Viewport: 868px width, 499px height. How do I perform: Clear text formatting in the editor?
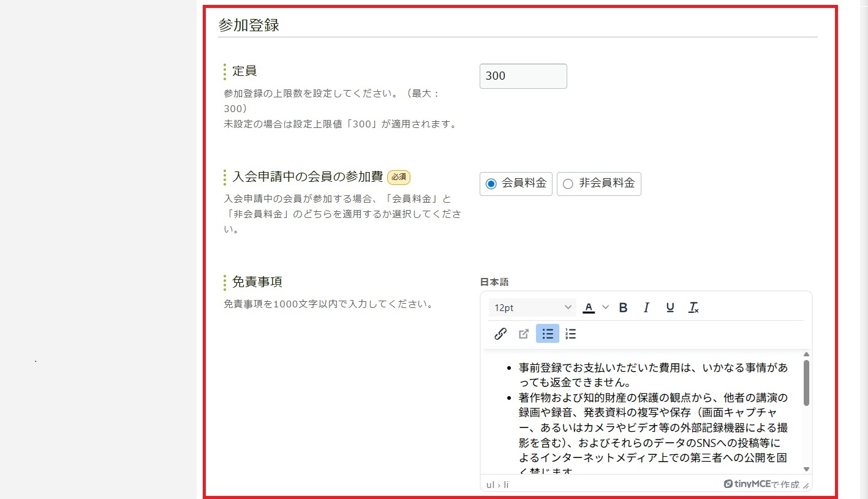point(693,307)
